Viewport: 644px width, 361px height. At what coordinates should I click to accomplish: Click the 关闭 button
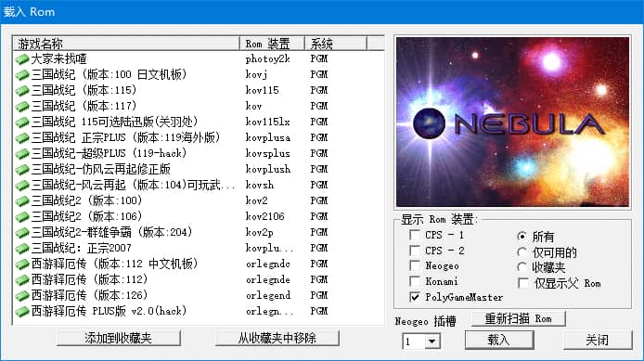[598, 340]
